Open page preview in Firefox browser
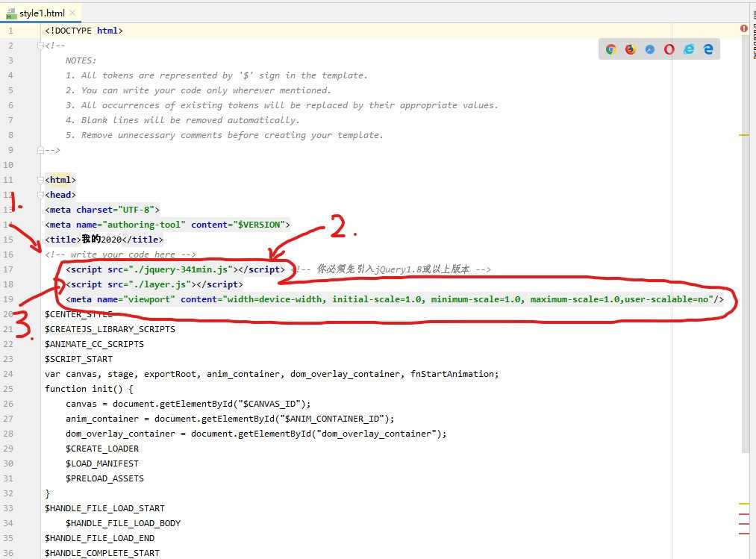 pyautogui.click(x=630, y=49)
